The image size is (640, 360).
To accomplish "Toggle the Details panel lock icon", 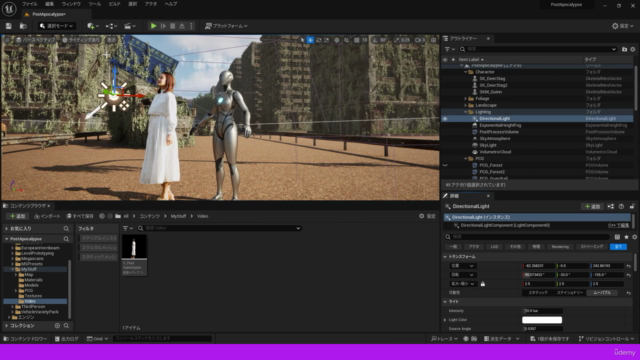I will click(x=632, y=207).
